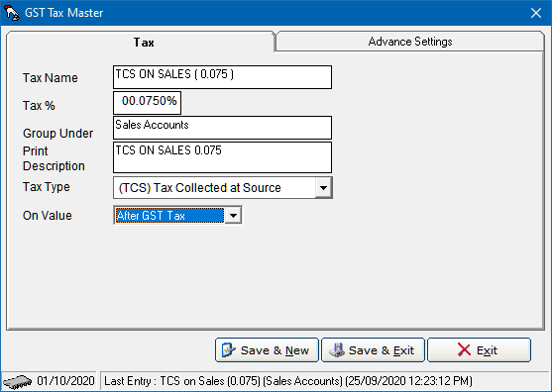Expand the On Value dropdown arrow
552x392 pixels.
233,215
